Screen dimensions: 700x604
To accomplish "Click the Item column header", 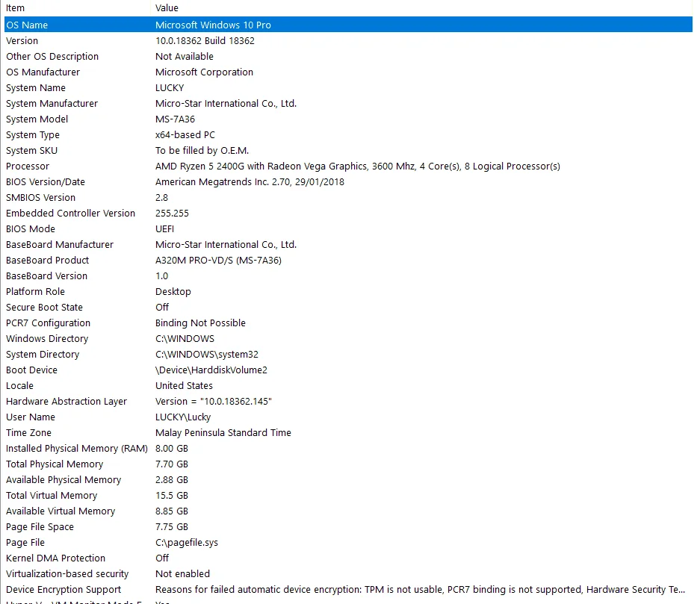I will pyautogui.click(x=76, y=8).
